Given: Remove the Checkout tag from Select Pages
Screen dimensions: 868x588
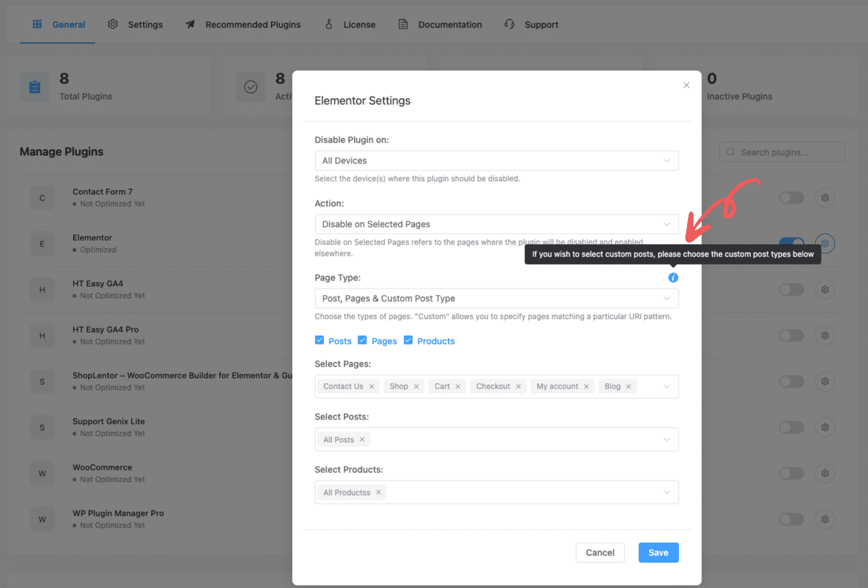Looking at the screenshot, I should pyautogui.click(x=518, y=386).
